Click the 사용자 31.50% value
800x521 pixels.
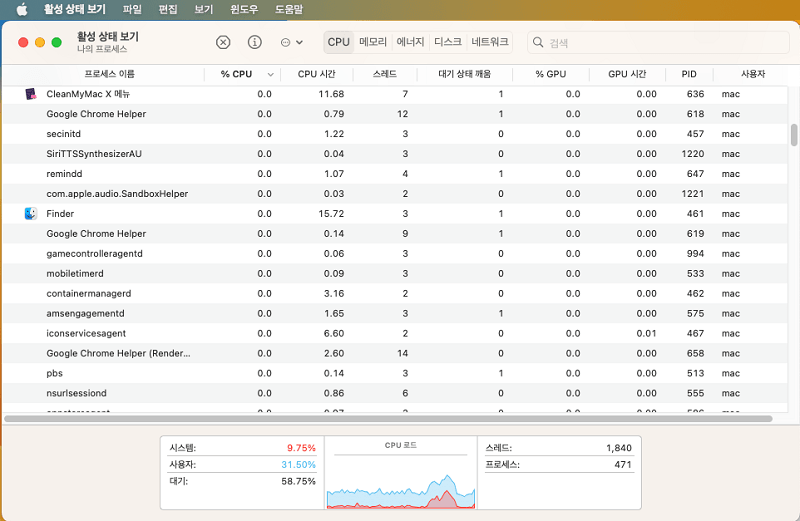(298, 465)
